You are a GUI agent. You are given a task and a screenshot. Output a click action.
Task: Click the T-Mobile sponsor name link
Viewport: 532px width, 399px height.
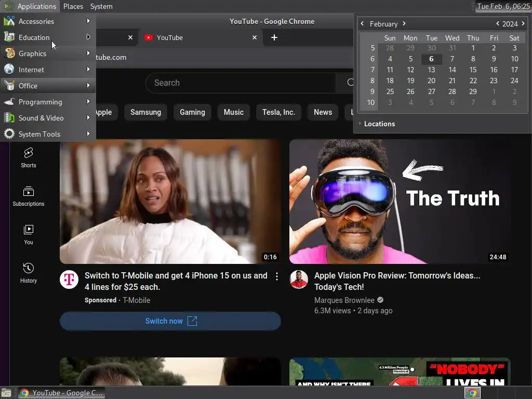click(137, 300)
